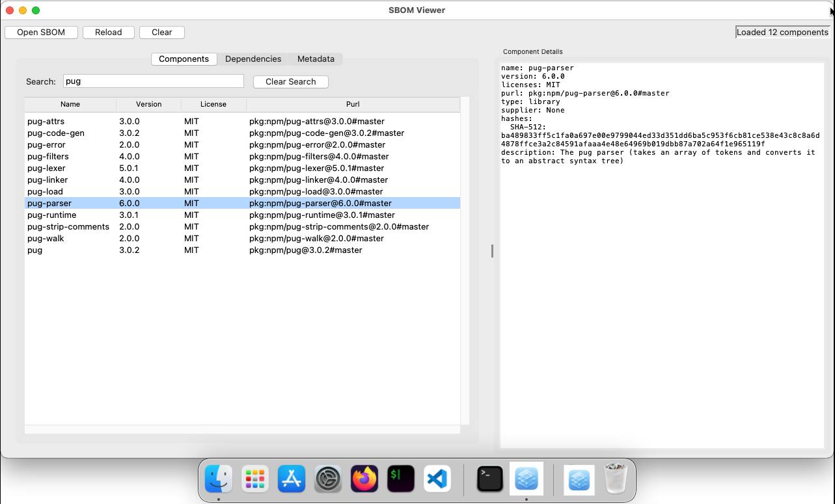Select the pug 3.0.2 row
The width and height of the screenshot is (835, 504).
click(x=242, y=250)
